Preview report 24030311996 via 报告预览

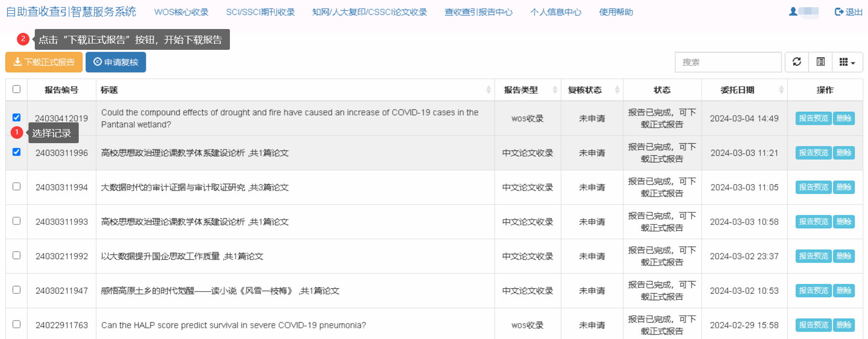[x=813, y=153]
